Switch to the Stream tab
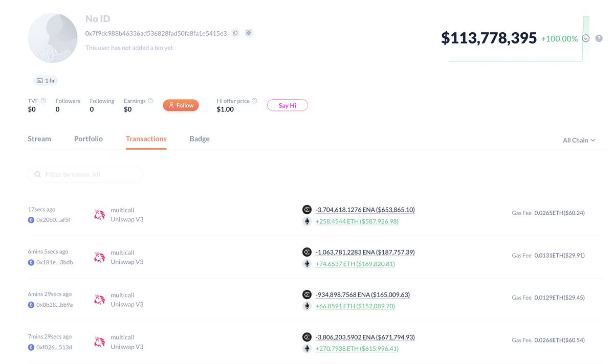 (x=39, y=139)
